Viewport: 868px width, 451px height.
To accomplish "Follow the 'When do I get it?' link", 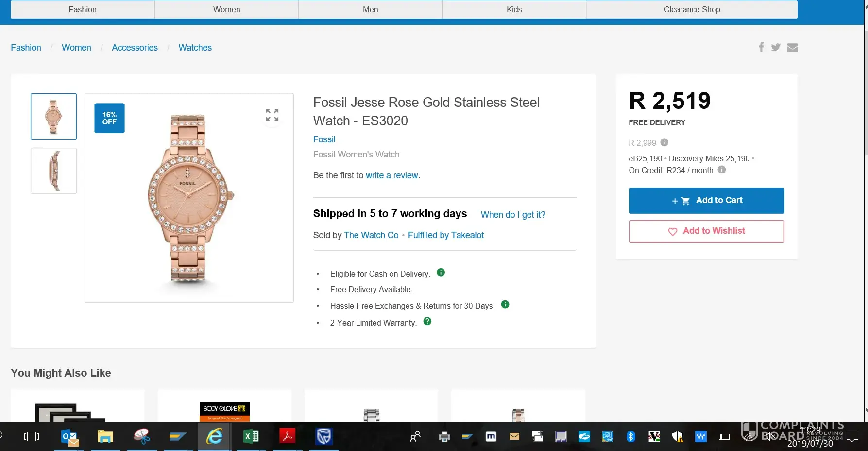I will (513, 215).
